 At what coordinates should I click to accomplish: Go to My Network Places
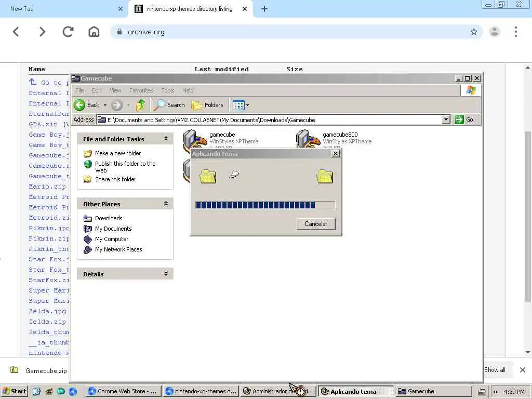pos(118,249)
